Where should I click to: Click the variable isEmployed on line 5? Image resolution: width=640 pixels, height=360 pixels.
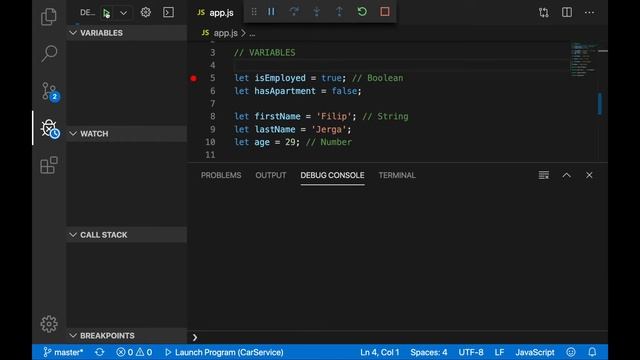point(280,78)
